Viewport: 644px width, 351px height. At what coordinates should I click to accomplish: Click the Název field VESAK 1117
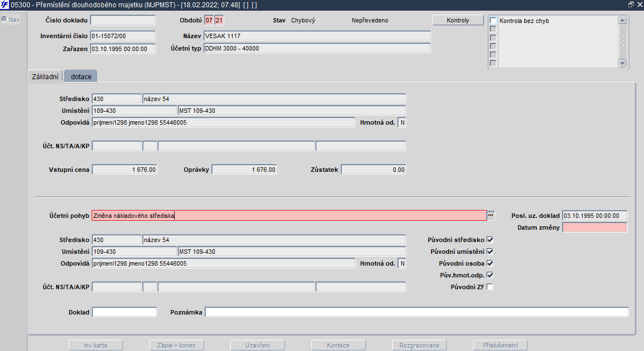point(317,36)
